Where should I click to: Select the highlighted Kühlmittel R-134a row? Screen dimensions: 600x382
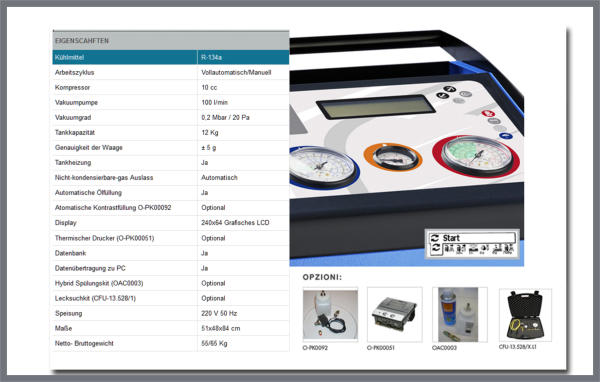coord(171,57)
